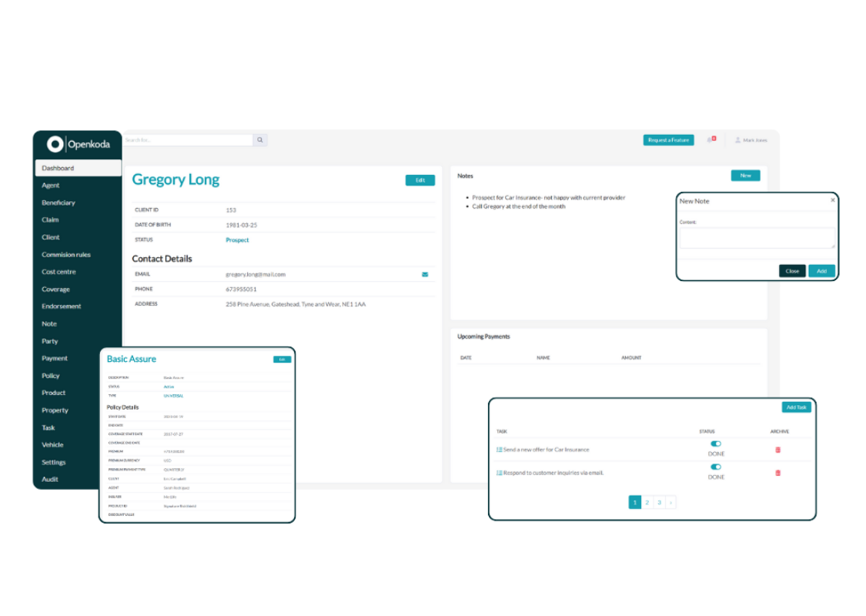Click the Content field in New Note dialog
The width and height of the screenshot is (866, 616).
click(x=757, y=239)
